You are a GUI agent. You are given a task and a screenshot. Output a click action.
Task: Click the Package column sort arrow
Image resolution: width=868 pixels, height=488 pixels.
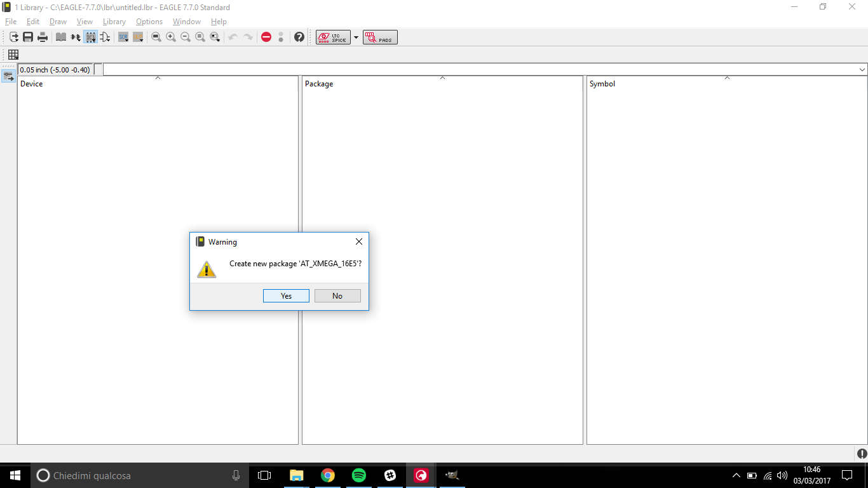tap(442, 78)
